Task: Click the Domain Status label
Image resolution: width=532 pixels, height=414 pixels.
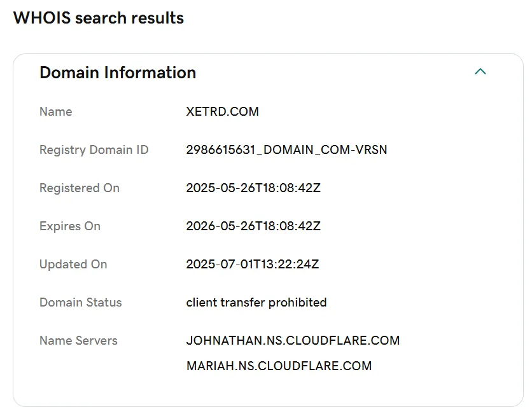Action: pos(80,303)
